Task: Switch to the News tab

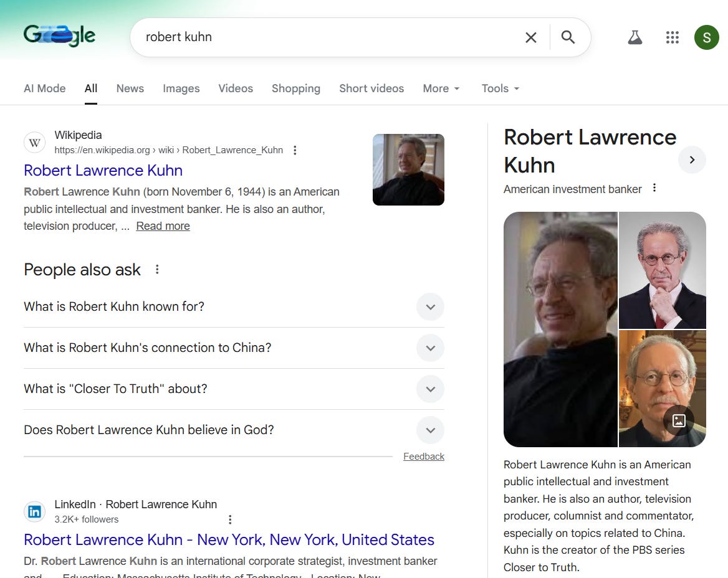Action: pyautogui.click(x=130, y=88)
